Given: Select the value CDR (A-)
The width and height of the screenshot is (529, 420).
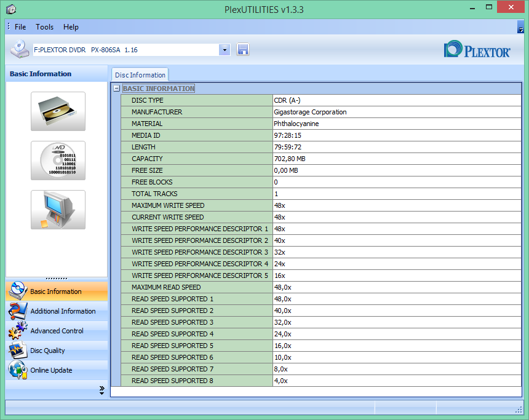Looking at the screenshot, I should click(287, 100).
